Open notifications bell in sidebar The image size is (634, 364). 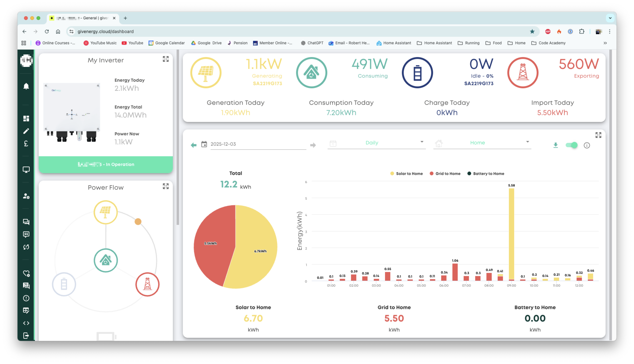click(26, 86)
